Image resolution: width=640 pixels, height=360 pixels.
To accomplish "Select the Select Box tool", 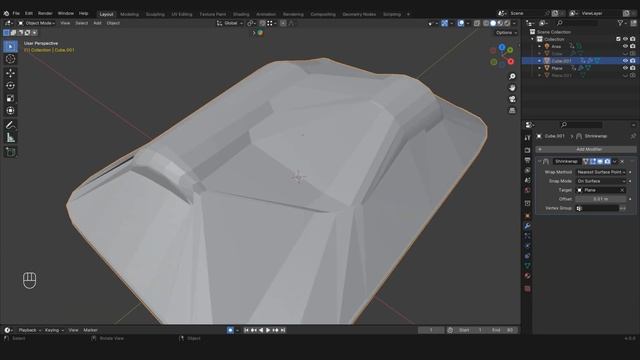I will (x=10, y=46).
